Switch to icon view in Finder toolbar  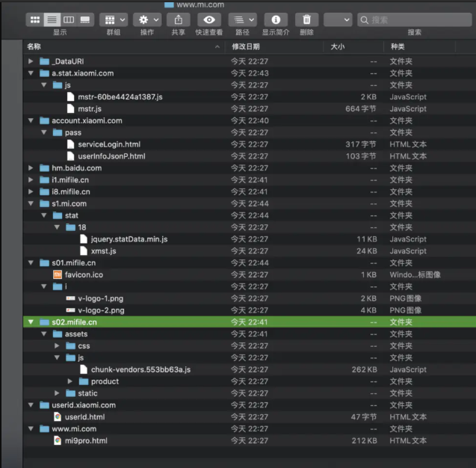click(x=35, y=19)
